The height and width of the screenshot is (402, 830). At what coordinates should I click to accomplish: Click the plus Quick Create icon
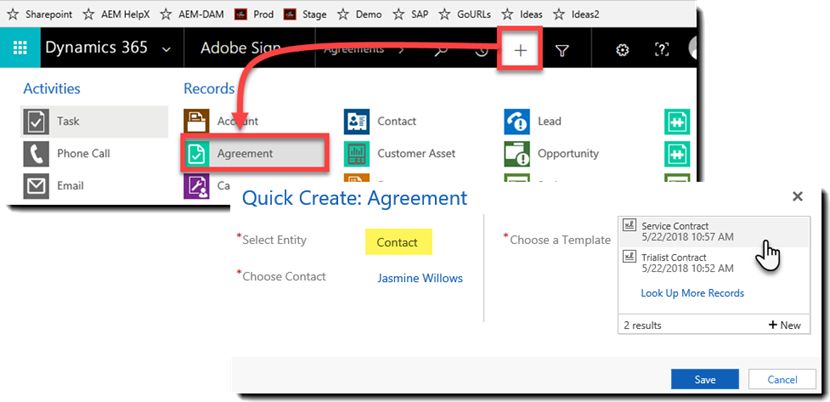[520, 50]
